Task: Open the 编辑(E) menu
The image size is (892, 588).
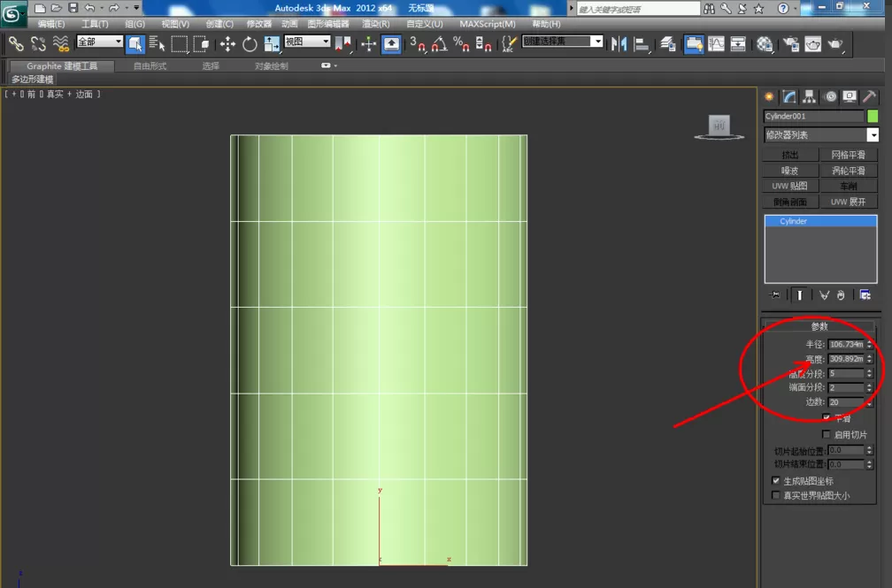Action: click(51, 24)
